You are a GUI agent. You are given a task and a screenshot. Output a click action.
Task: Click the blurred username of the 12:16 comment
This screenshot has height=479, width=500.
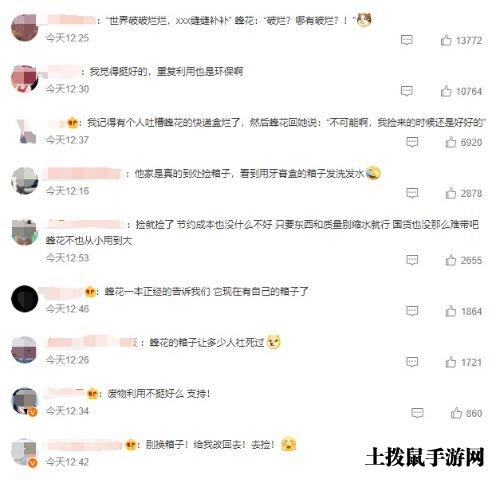[x=83, y=174]
